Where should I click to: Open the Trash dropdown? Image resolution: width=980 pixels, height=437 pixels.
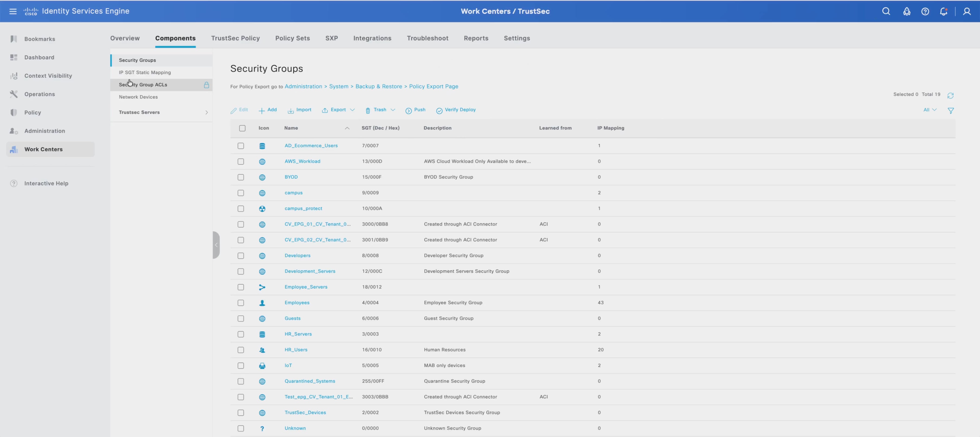click(380, 110)
